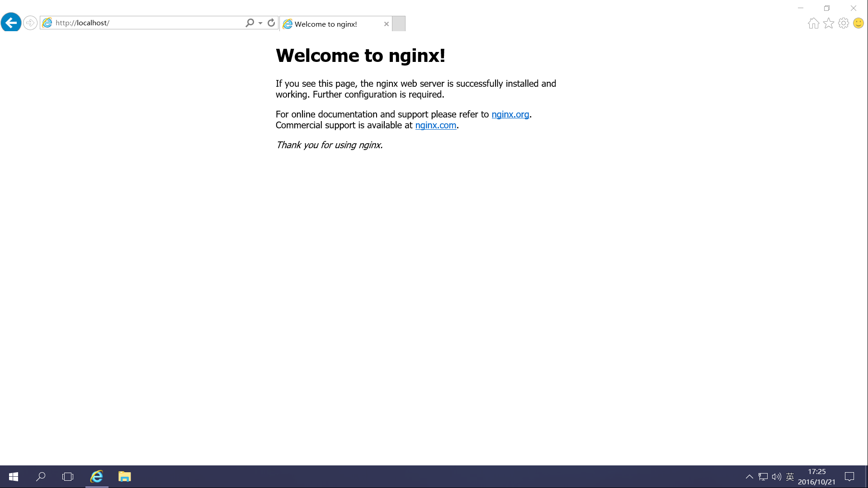The width and height of the screenshot is (868, 488).
Task: Click the Internet Explorer taskbar icon
Action: (97, 476)
